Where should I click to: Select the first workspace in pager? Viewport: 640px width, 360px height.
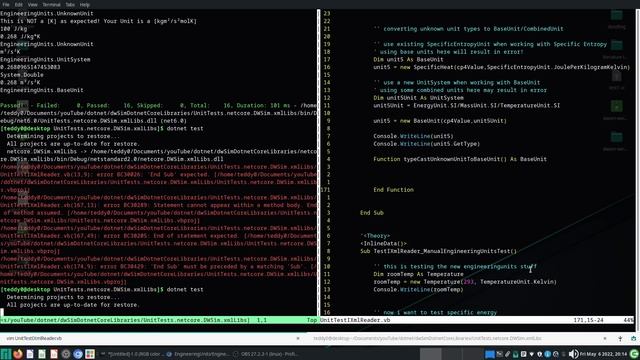431,354
